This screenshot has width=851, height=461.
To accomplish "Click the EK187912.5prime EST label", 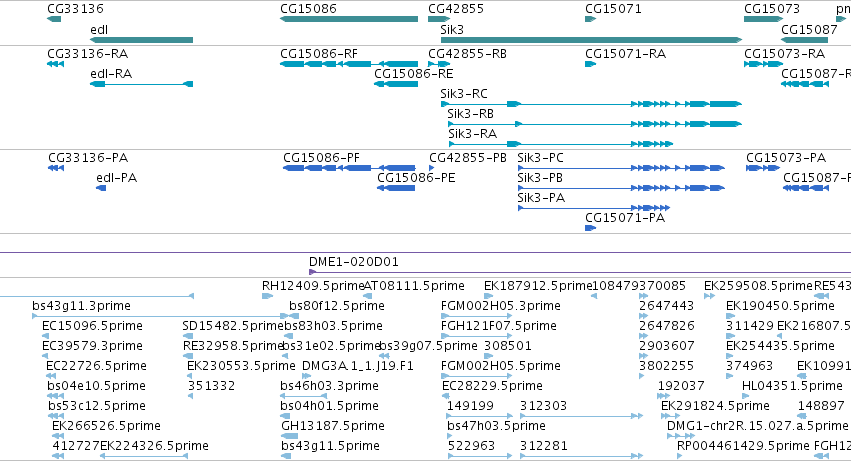I will (538, 286).
